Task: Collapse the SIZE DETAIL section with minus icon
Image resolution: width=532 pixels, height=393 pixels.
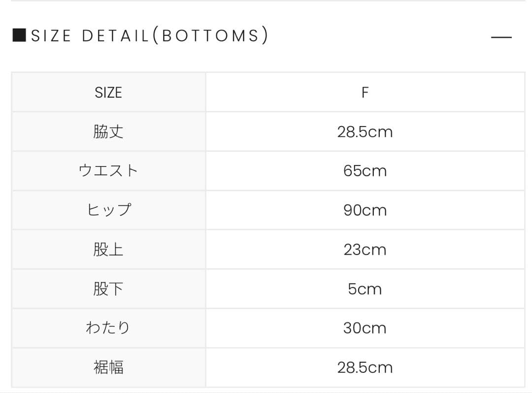Action: pyautogui.click(x=501, y=37)
